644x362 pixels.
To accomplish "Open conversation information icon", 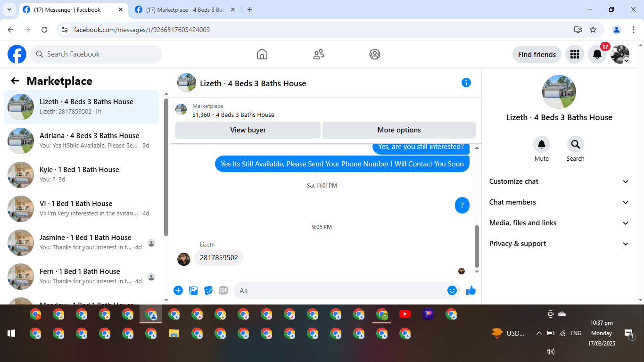I will tap(466, 82).
